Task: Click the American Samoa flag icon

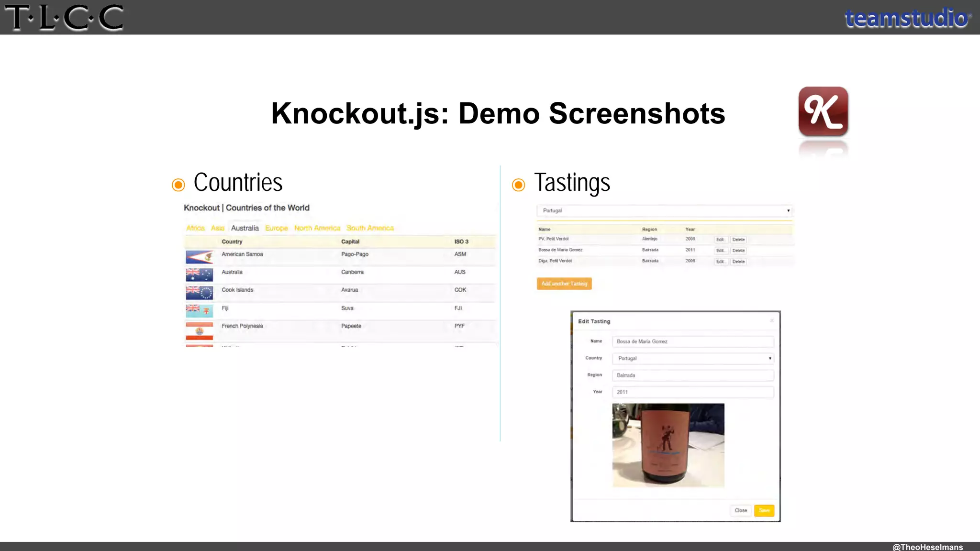Action: (x=199, y=257)
